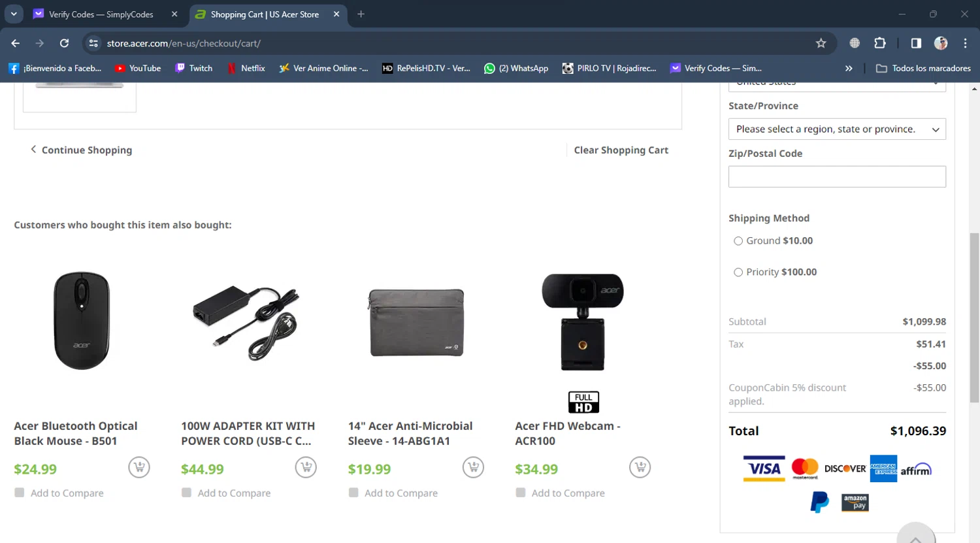Screen dimensions: 980x543
Task: Switch to Verify Codes — SimplyCodes tab
Action: click(100, 14)
